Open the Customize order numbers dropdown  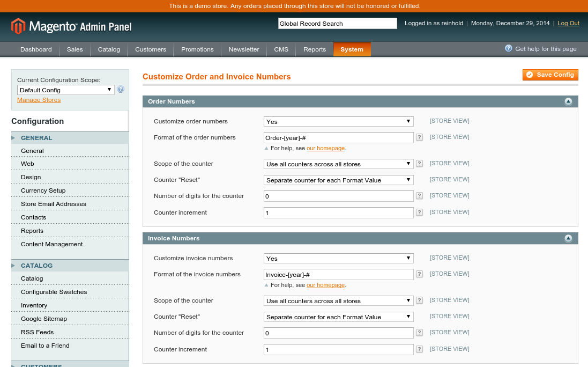338,122
